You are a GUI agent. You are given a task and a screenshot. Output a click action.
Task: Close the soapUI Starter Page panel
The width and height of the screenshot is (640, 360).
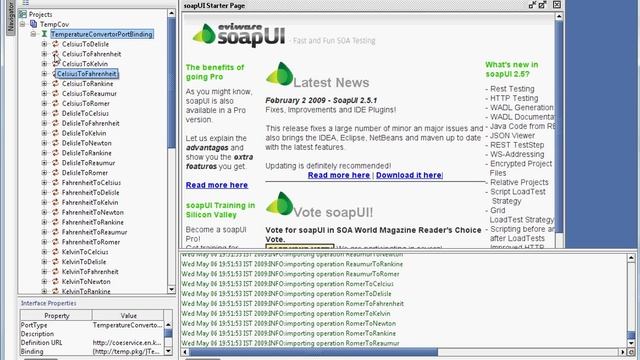557,5
